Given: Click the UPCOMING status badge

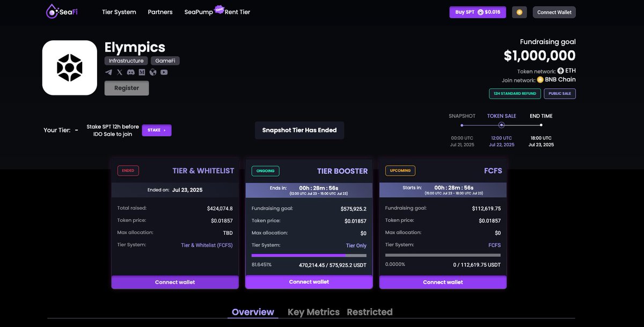Looking at the screenshot, I should coord(400,171).
